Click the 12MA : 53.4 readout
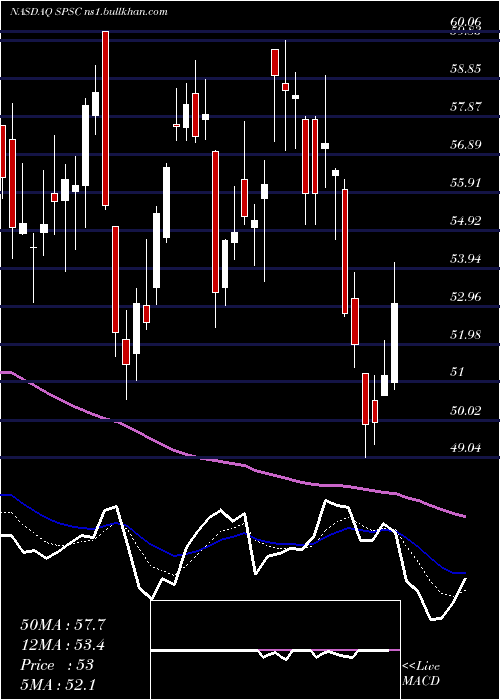The width and height of the screenshot is (500, 700). coord(63,645)
